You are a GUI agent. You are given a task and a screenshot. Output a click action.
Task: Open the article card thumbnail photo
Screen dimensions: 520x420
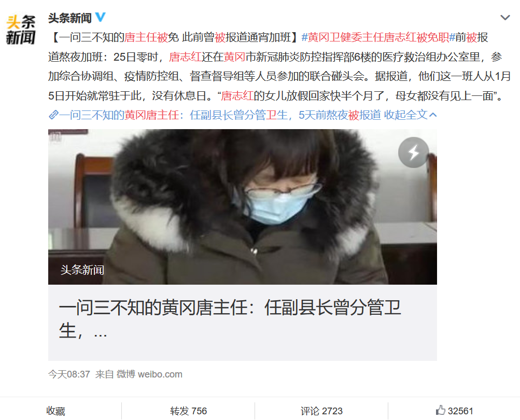243,207
